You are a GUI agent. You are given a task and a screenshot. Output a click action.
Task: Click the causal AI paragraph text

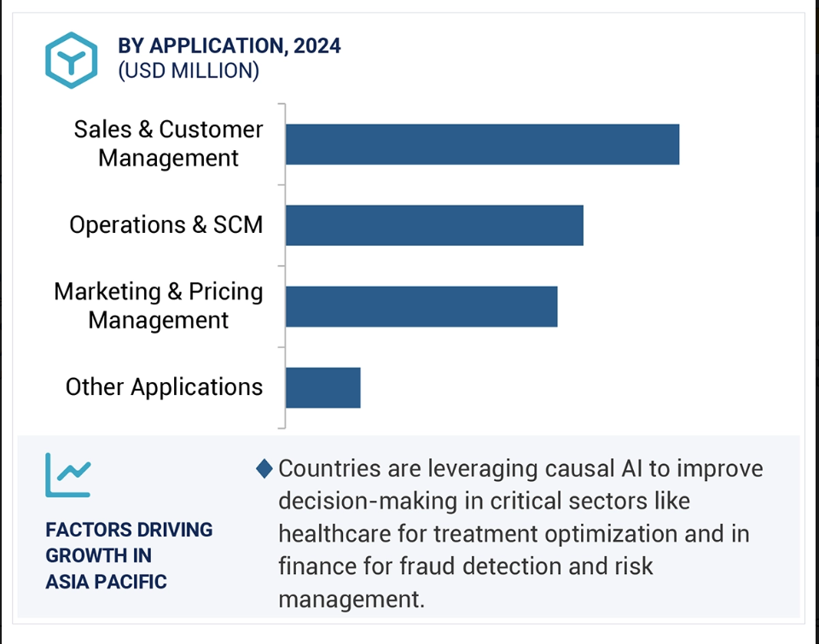coord(520,533)
